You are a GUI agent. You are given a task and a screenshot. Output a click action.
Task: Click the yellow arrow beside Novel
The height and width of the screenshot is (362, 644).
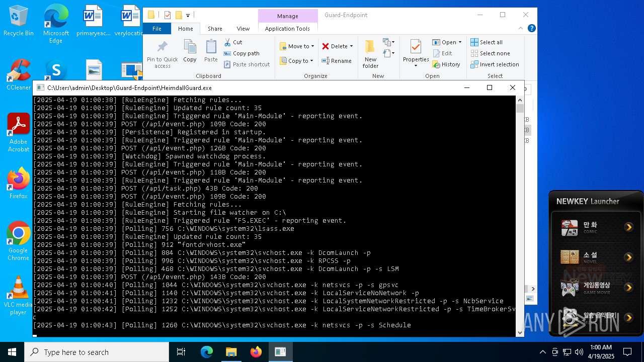pyautogui.click(x=628, y=257)
